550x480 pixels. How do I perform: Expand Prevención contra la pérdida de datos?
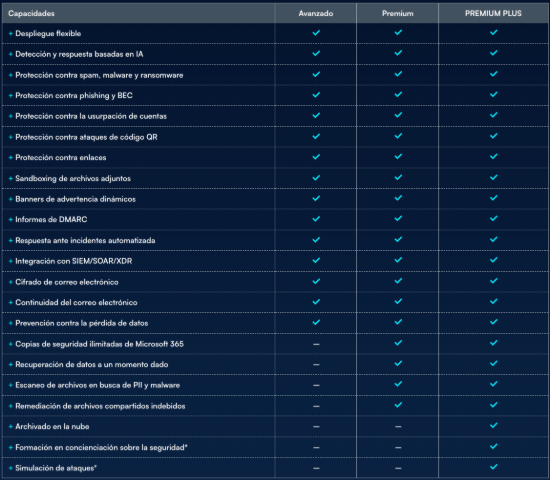(x=11, y=323)
